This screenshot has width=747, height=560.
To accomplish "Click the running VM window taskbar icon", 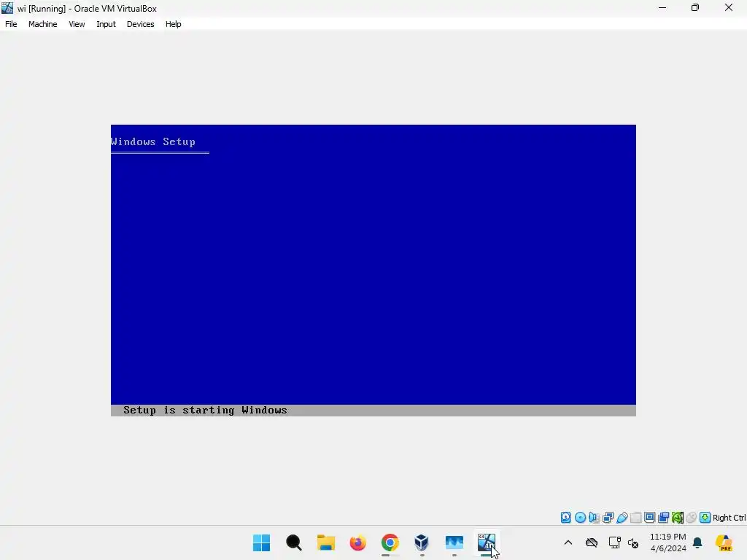I will click(487, 542).
